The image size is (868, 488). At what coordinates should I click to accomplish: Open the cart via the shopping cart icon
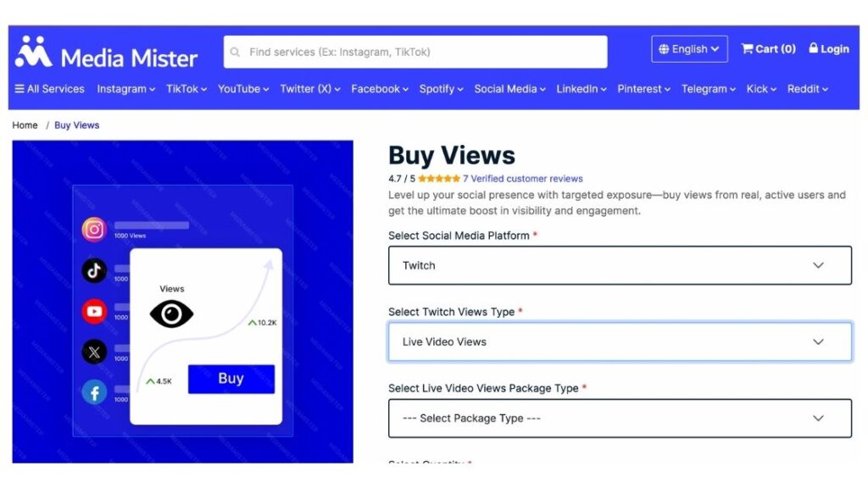749,49
